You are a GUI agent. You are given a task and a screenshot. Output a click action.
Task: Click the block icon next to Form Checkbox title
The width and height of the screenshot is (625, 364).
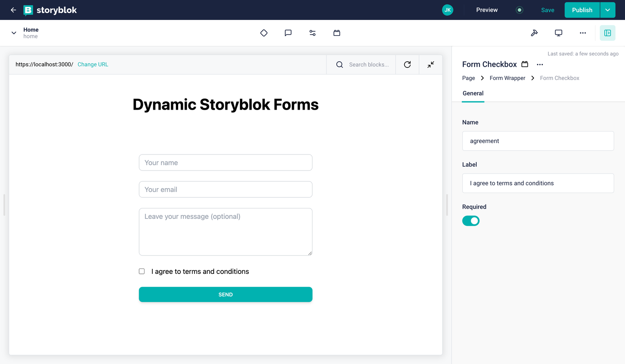525,64
